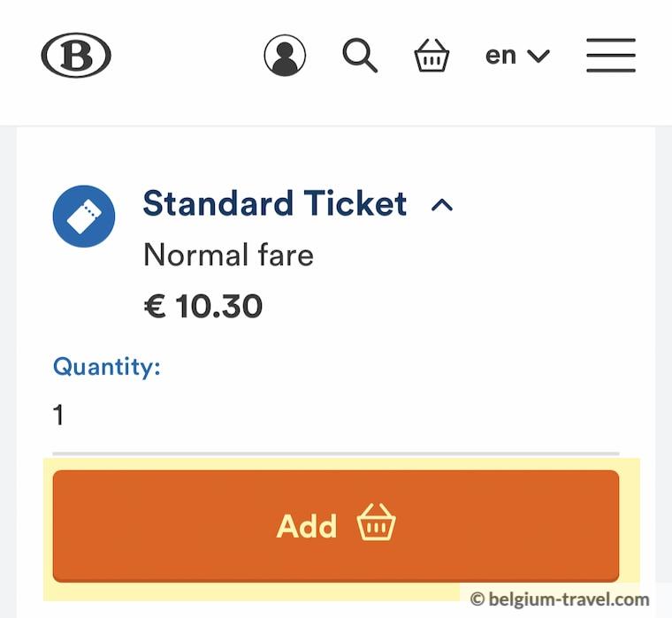
Task: Click the SNCB oval B logo
Action: (x=76, y=56)
